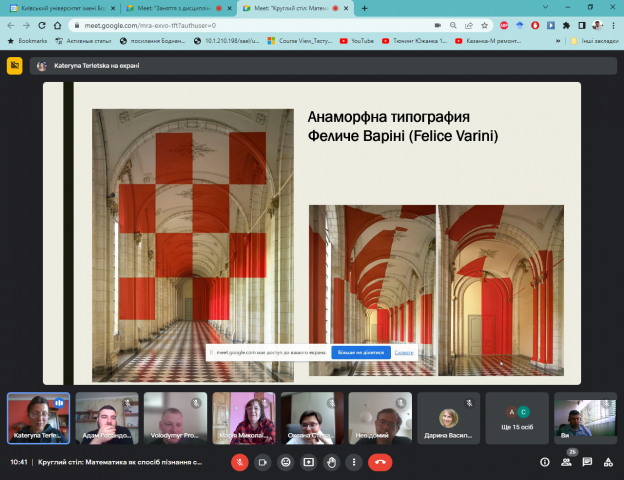Open a new browser tab
The height and width of the screenshot is (480, 624).
[x=364, y=8]
